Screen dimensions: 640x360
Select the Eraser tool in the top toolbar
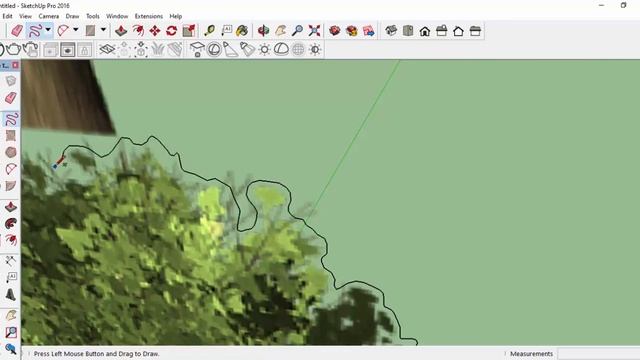(x=17, y=31)
